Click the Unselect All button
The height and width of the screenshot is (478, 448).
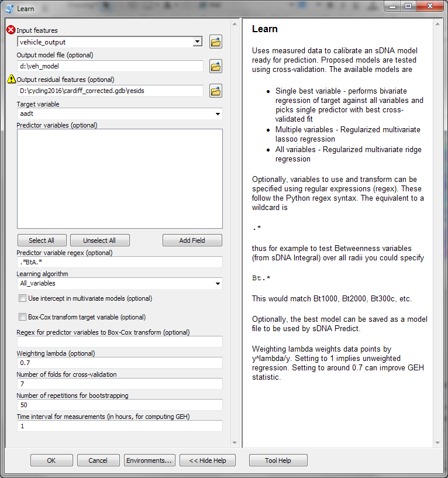click(x=100, y=240)
